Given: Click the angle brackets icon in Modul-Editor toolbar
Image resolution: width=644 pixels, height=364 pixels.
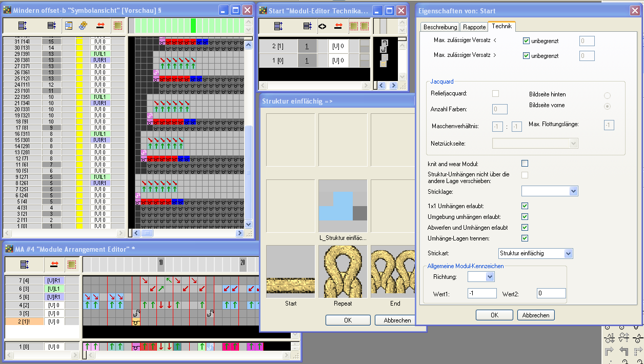Looking at the screenshot, I should [322, 26].
